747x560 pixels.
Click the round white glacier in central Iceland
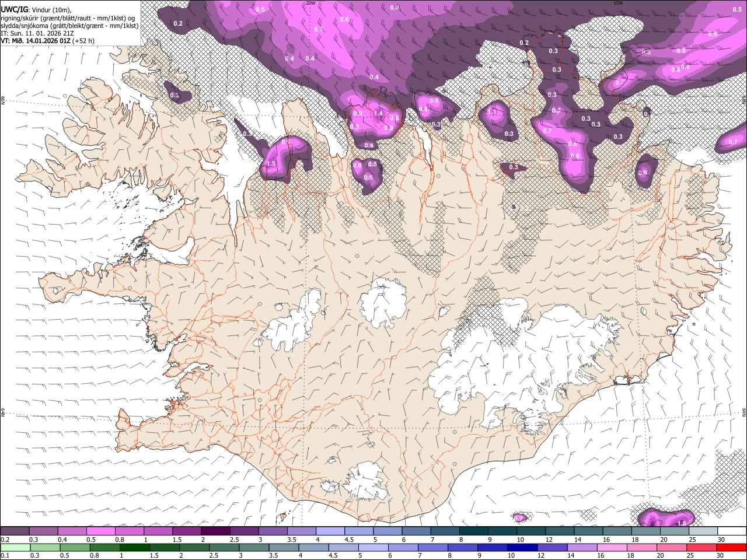tap(383, 303)
